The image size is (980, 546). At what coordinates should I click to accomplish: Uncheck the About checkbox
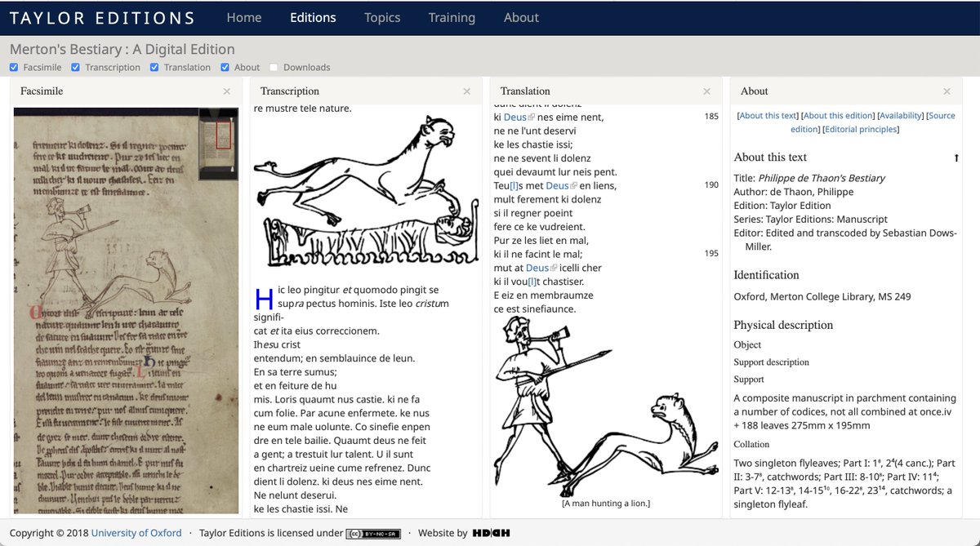225,67
